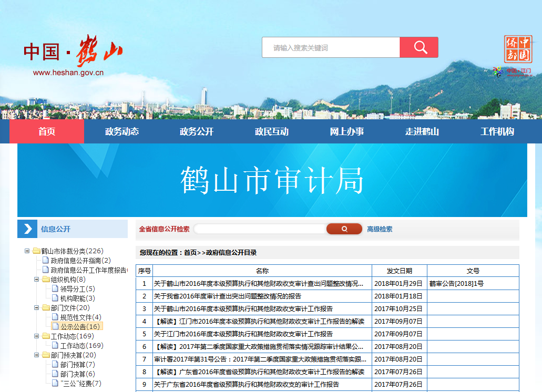Click the blue arrow icon beside 信息公开

pyautogui.click(x=27, y=229)
